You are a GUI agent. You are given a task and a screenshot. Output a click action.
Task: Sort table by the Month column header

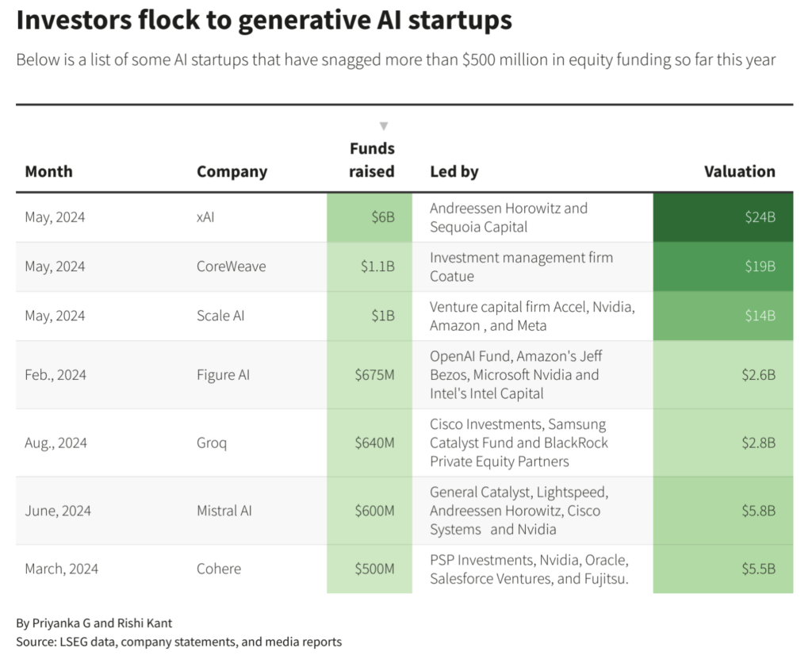click(x=48, y=171)
